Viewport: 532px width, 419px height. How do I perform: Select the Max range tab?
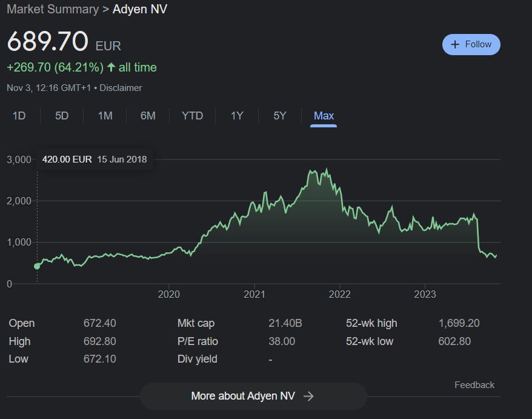click(x=324, y=116)
